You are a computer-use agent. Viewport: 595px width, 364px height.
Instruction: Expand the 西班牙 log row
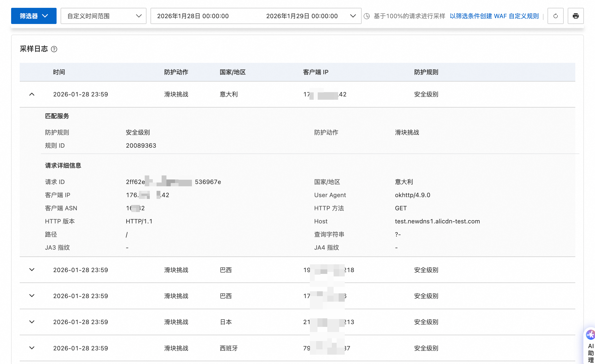click(32, 348)
